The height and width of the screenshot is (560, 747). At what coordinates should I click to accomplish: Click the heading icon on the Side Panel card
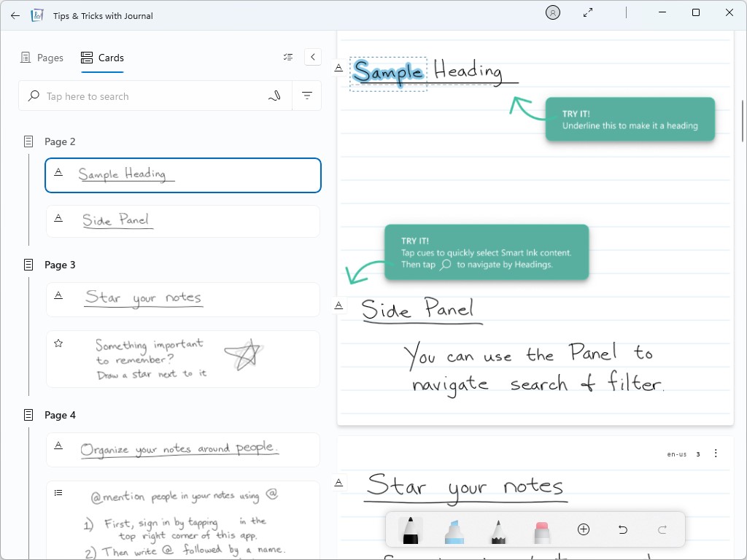tap(58, 217)
